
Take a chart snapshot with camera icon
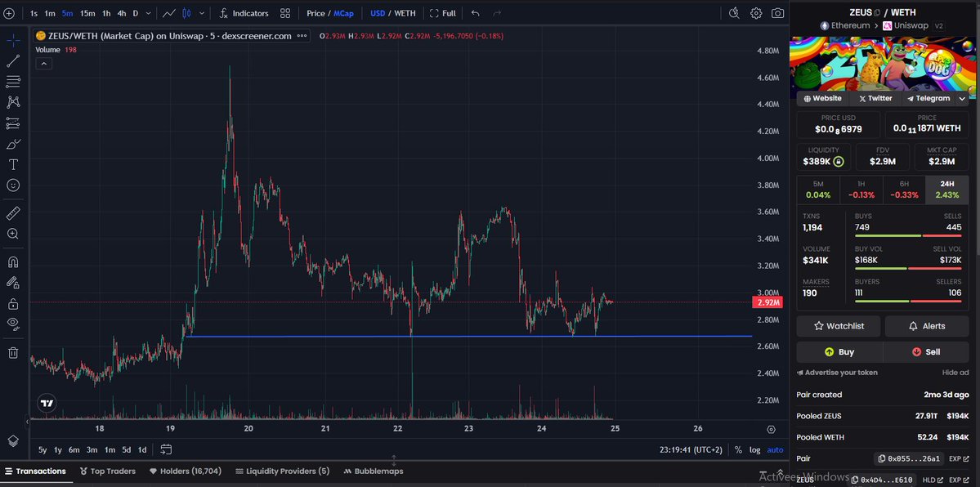(777, 13)
